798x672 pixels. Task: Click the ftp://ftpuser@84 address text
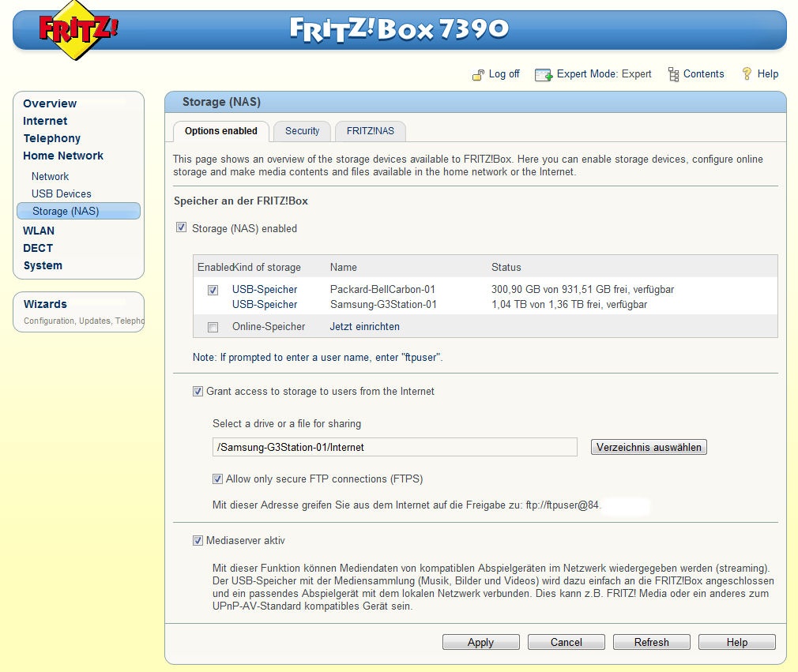(x=563, y=505)
